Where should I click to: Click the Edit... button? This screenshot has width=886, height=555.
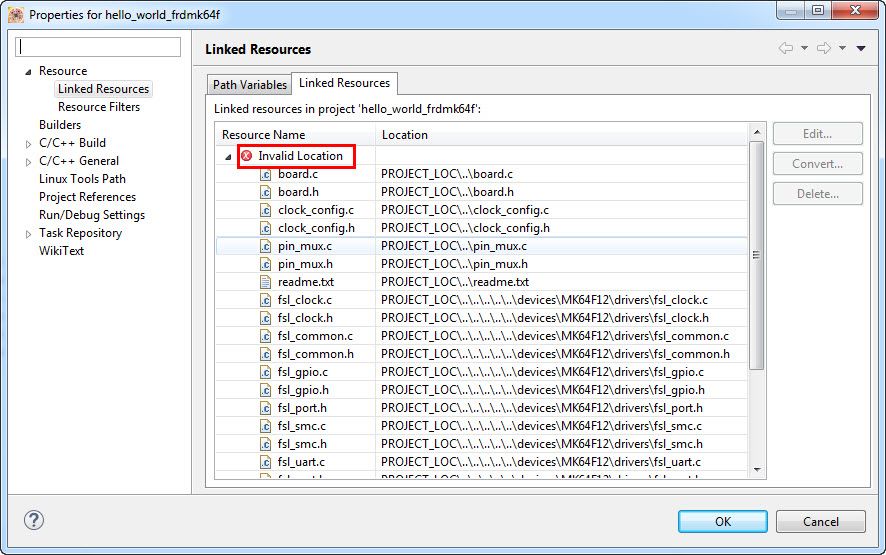tap(818, 134)
